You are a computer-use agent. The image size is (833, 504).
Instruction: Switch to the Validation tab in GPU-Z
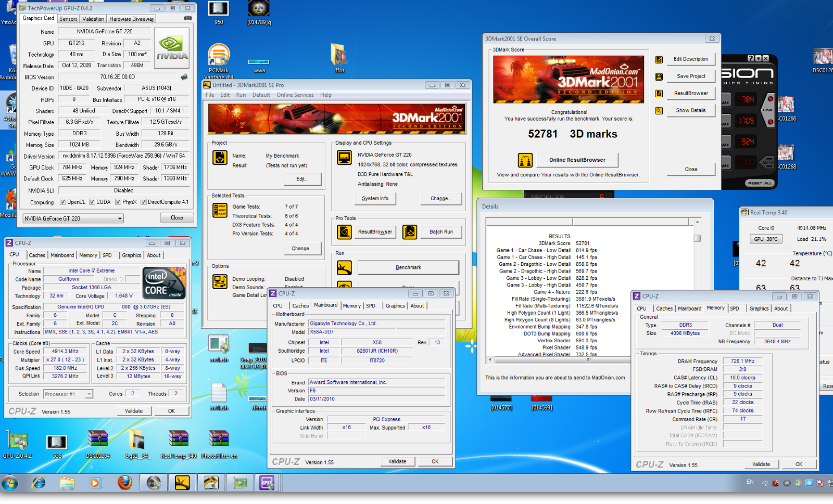pyautogui.click(x=93, y=19)
